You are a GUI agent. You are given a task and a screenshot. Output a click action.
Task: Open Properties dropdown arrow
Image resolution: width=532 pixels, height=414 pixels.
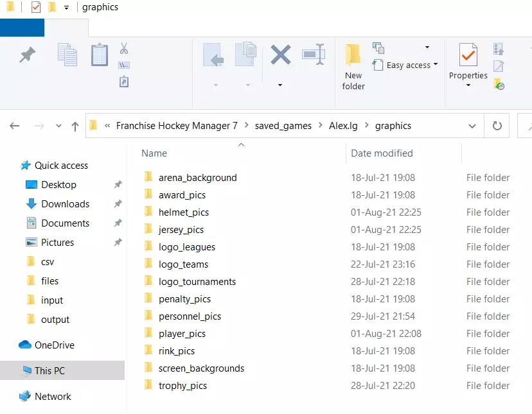coord(468,85)
